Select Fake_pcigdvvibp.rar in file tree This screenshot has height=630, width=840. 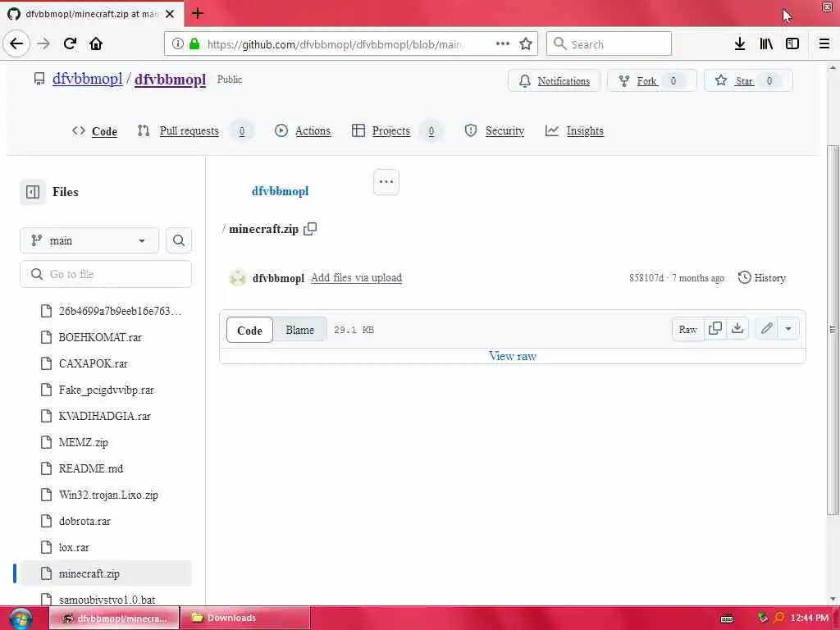(x=106, y=390)
